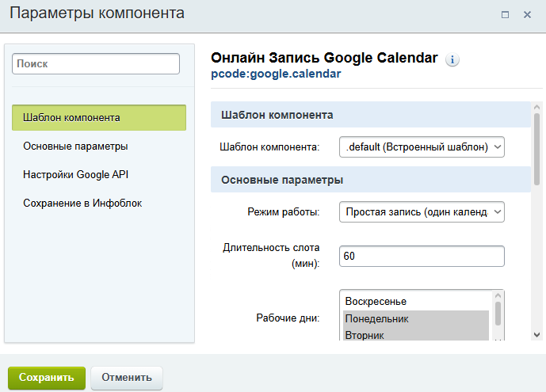Maximize the component parameters dialog

point(505,14)
